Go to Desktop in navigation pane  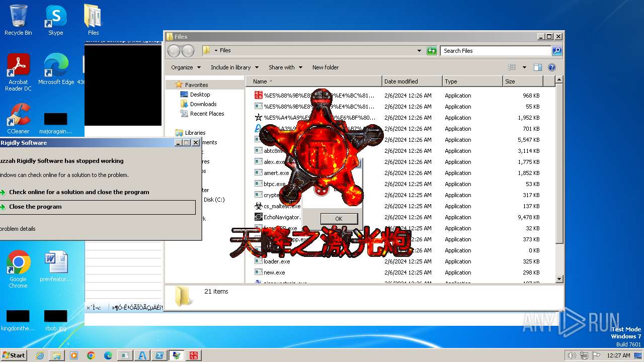200,95
